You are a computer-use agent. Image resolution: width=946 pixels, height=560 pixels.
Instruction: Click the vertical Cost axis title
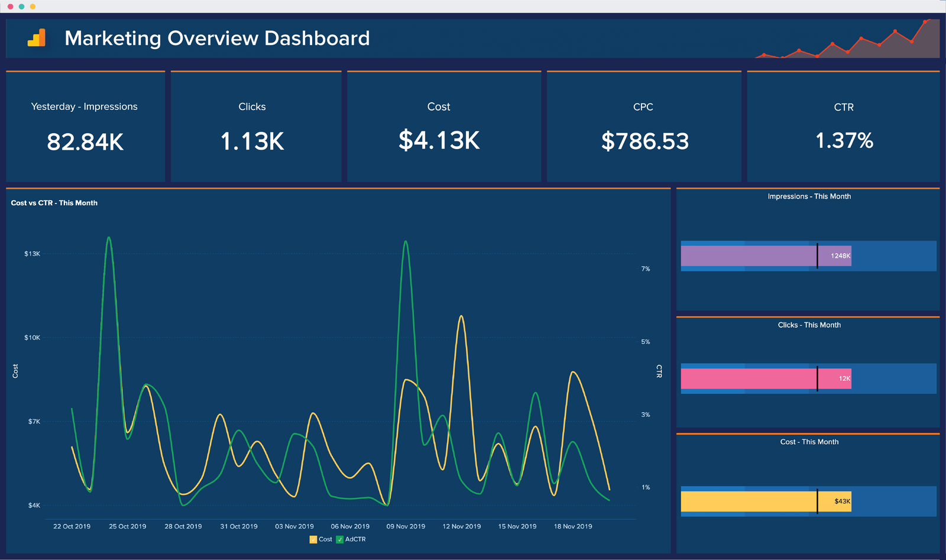click(x=15, y=371)
